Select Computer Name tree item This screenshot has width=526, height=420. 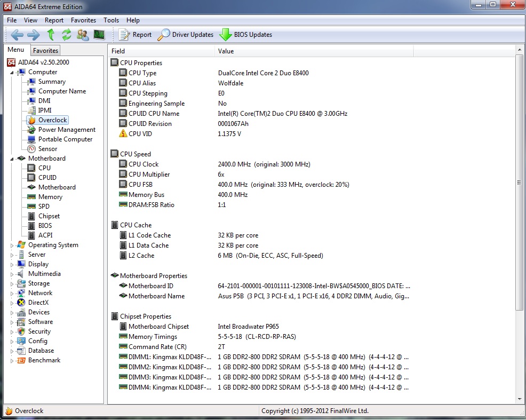(x=62, y=91)
